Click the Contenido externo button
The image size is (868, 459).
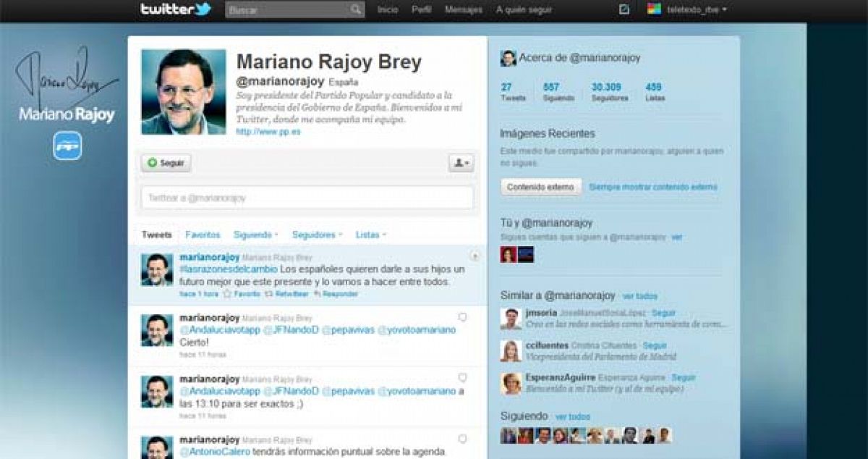tap(541, 187)
